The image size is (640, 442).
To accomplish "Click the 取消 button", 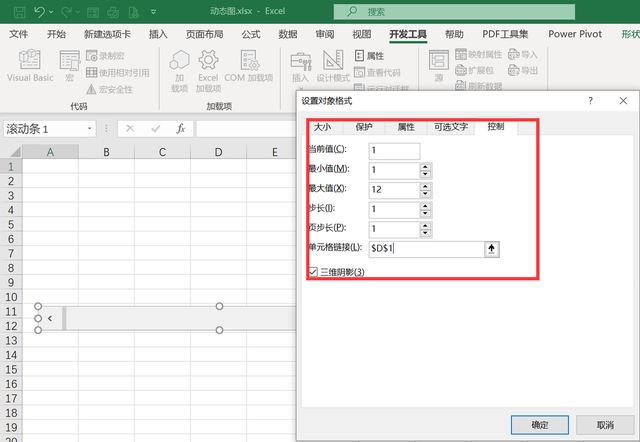I will click(605, 425).
